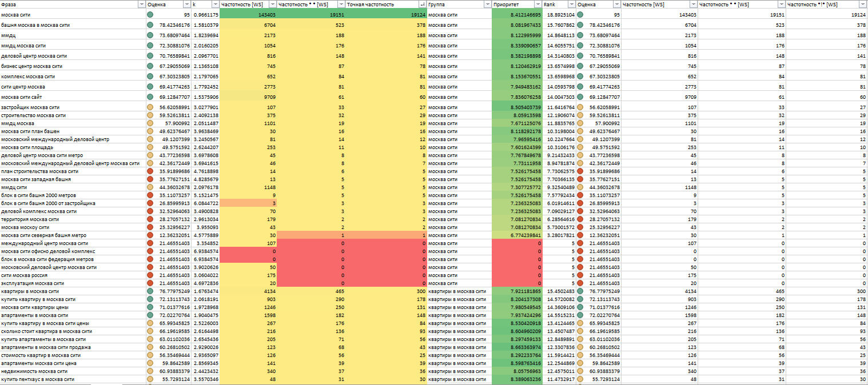Open filter for Частотность *!* [WS] column
This screenshot has height=385, width=868.
tap(863, 4)
